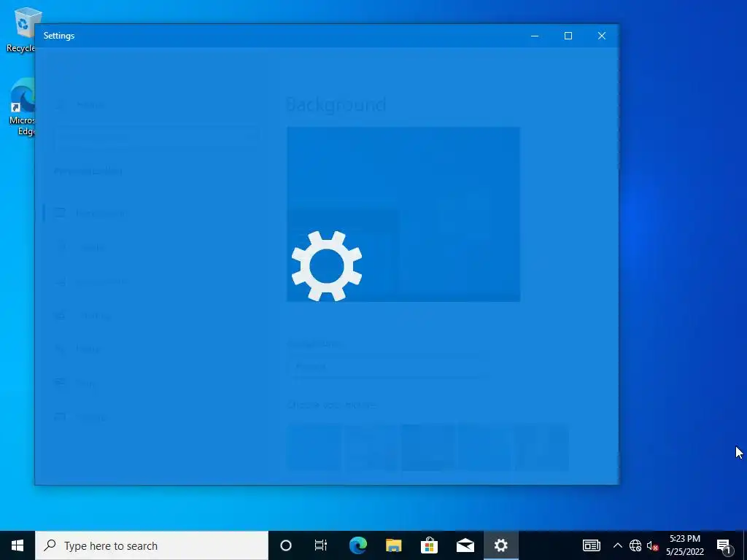Viewport: 747px width, 560px height.
Task: Select the Microsoft Edge desktop shortcut
Action: click(21, 107)
